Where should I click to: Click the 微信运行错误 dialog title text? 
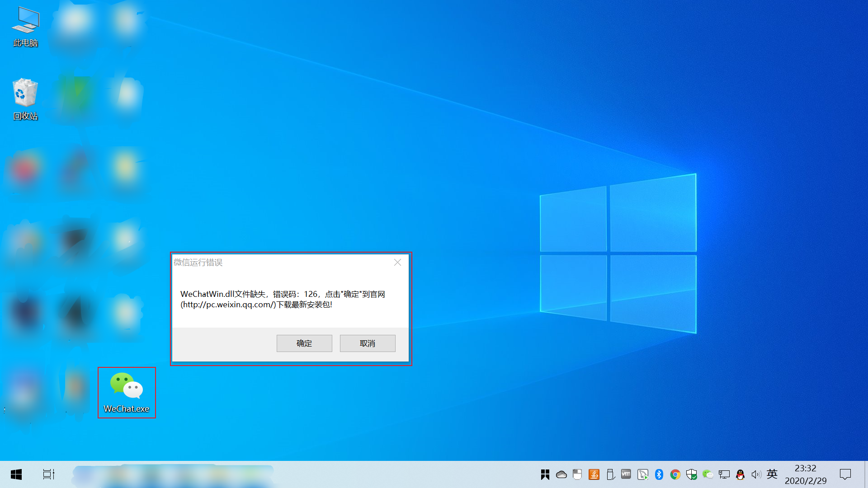pyautogui.click(x=198, y=263)
